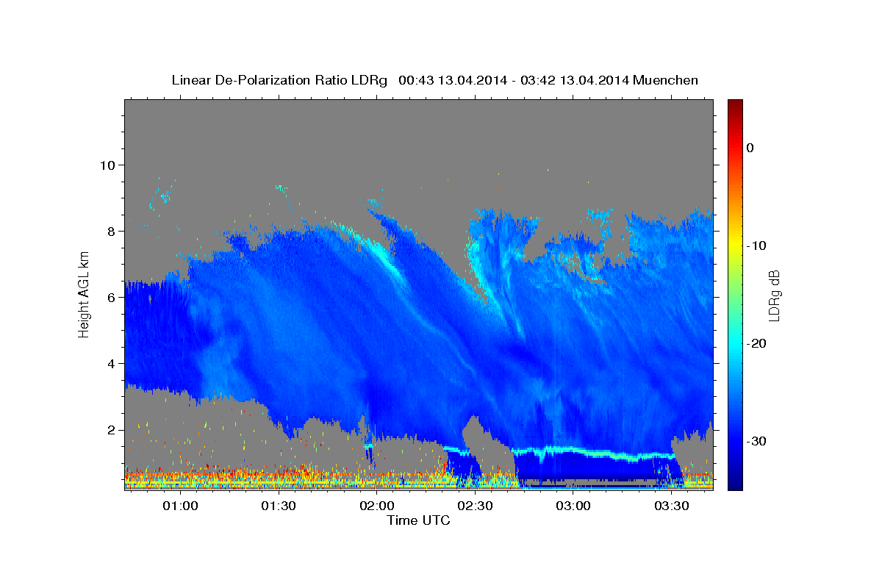Click the 'Time UTC' x-axis label
Image resolution: width=882 pixels, height=588 pixels.
click(x=418, y=520)
